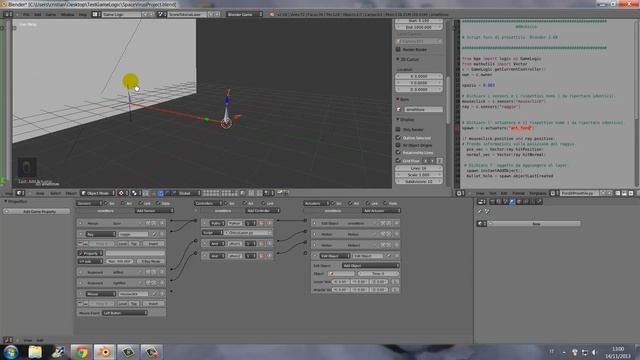Open the Help menu
The height and width of the screenshot is (360, 640).
tap(83, 14)
